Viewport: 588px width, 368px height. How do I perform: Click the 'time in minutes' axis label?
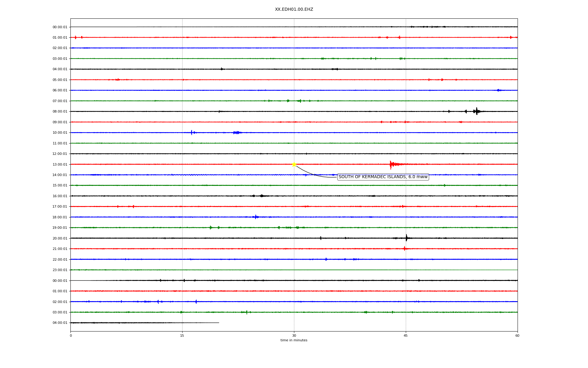click(x=294, y=340)
